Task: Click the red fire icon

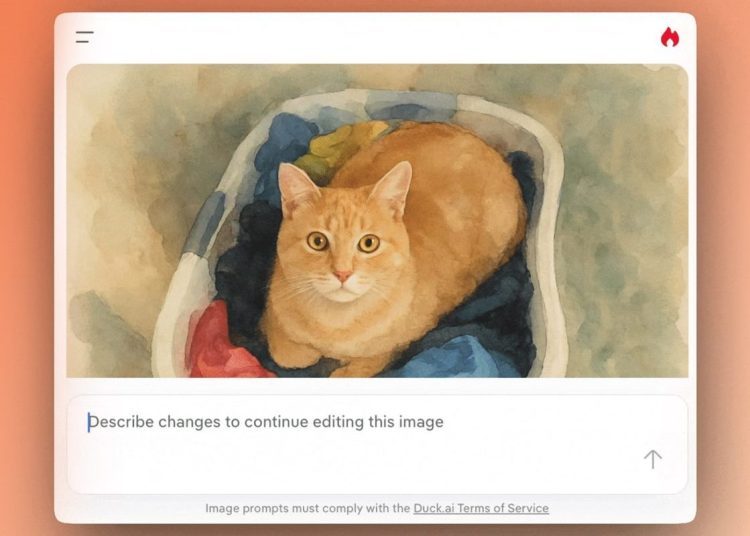Action: (x=670, y=37)
